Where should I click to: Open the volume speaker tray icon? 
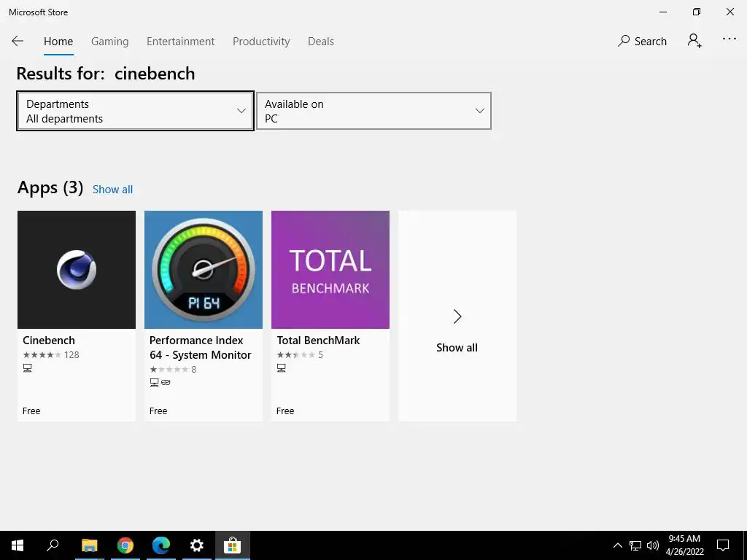tap(653, 545)
